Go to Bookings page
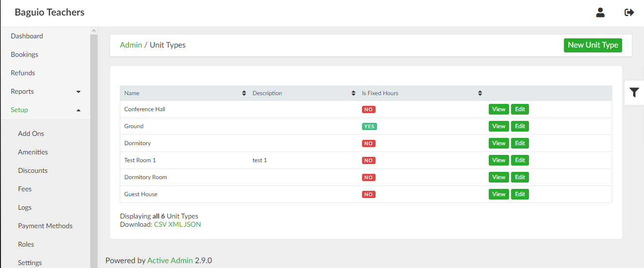644x268 pixels. 24,54
